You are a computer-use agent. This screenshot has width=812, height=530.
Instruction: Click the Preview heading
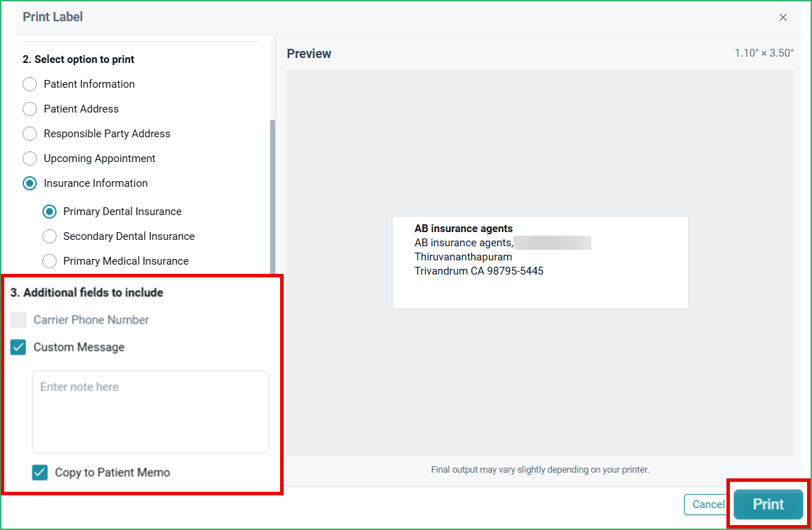pos(309,54)
